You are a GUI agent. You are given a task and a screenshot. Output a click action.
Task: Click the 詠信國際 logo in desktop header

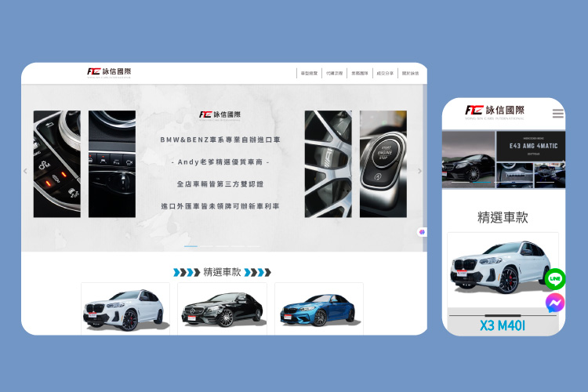pyautogui.click(x=109, y=72)
